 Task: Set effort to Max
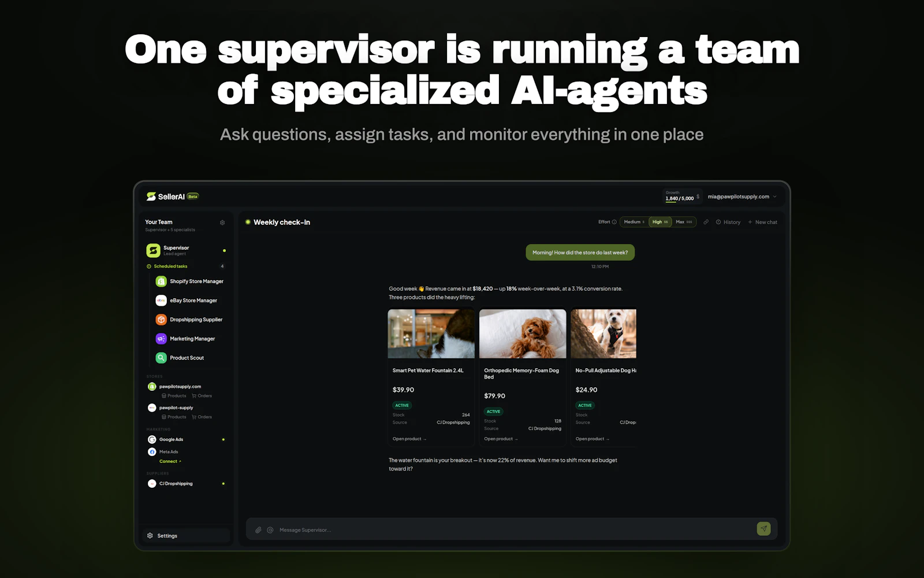pos(684,222)
